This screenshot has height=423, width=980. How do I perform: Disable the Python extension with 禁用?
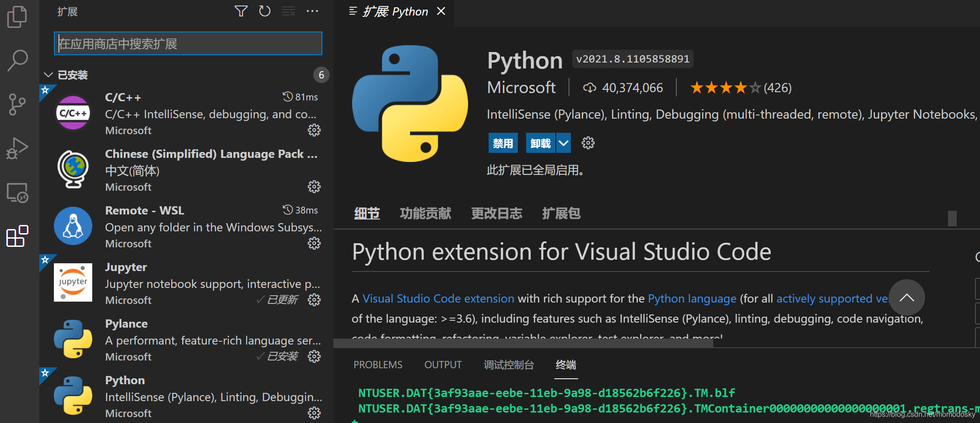[x=503, y=143]
